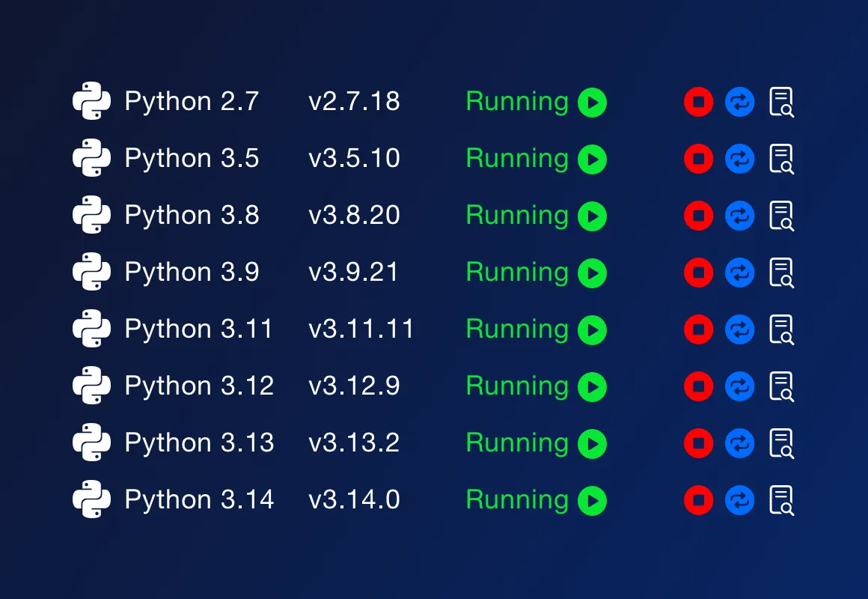This screenshot has width=868, height=599.
Task: Restart the Python 3.13 service
Action: [x=739, y=443]
